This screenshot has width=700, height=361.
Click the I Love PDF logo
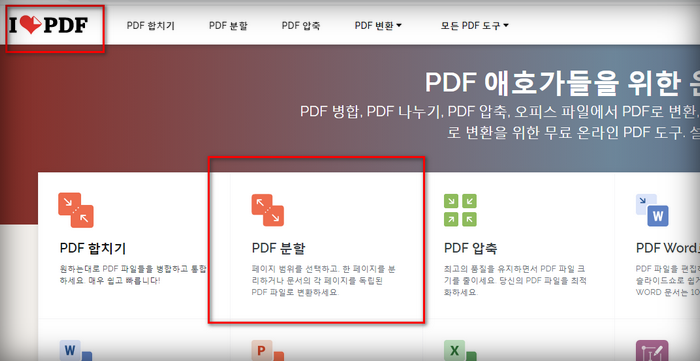[48, 26]
